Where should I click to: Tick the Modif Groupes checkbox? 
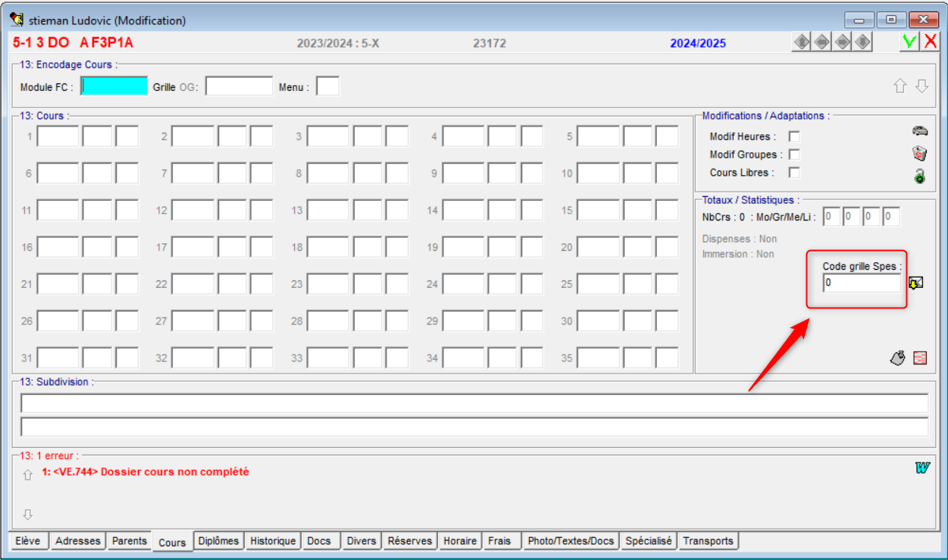[x=794, y=155]
